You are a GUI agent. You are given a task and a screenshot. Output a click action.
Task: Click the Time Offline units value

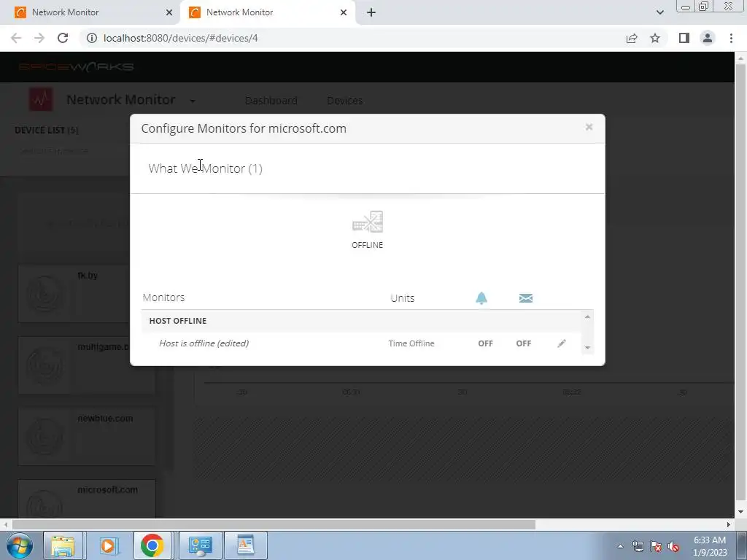(411, 343)
